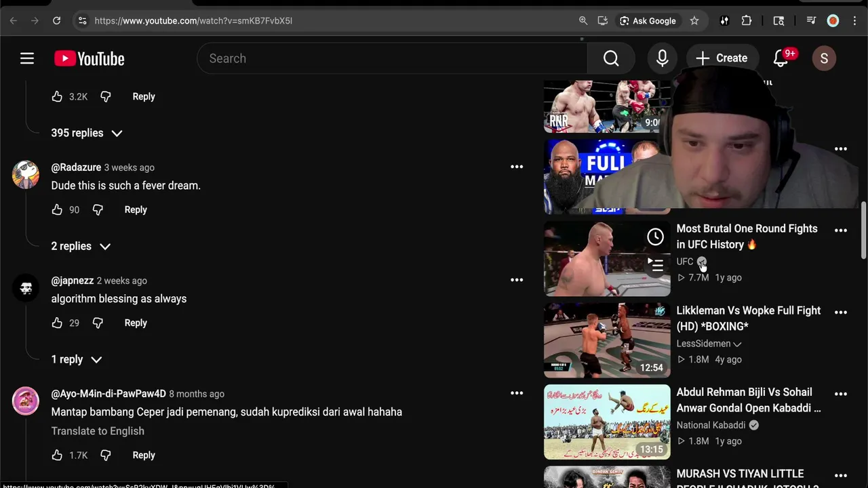Like @japnezz's algorithm comment
The height and width of the screenshot is (488, 868).
point(57,323)
